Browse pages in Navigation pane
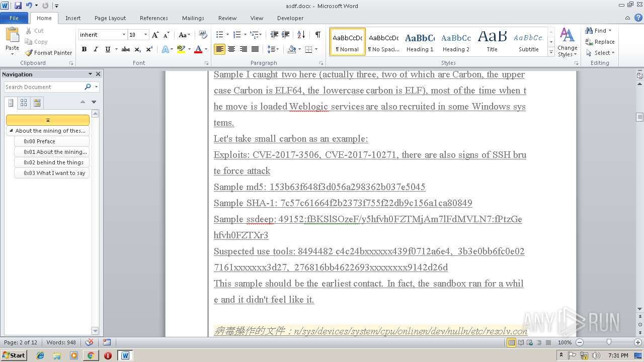 click(24, 103)
